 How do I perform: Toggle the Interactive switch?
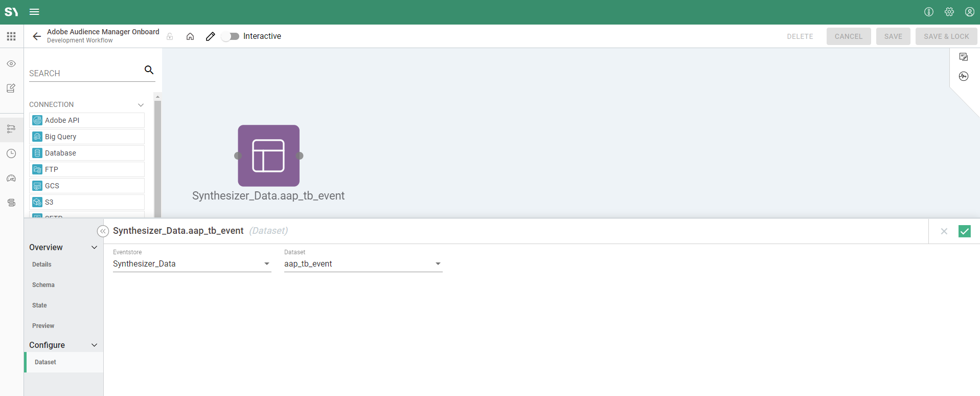231,36
